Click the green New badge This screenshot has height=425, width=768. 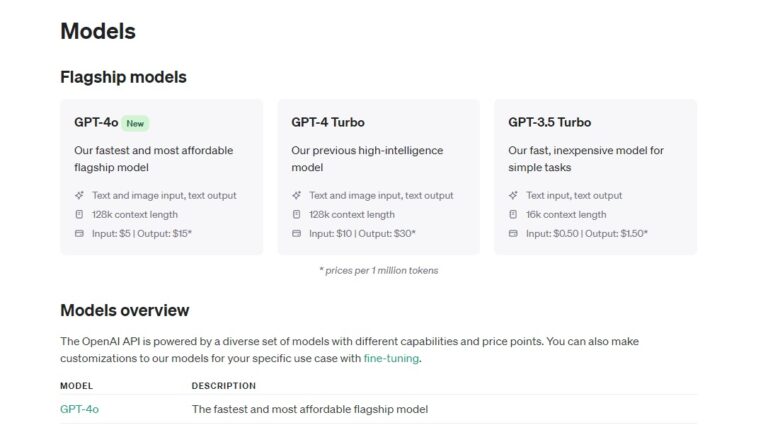pos(136,124)
